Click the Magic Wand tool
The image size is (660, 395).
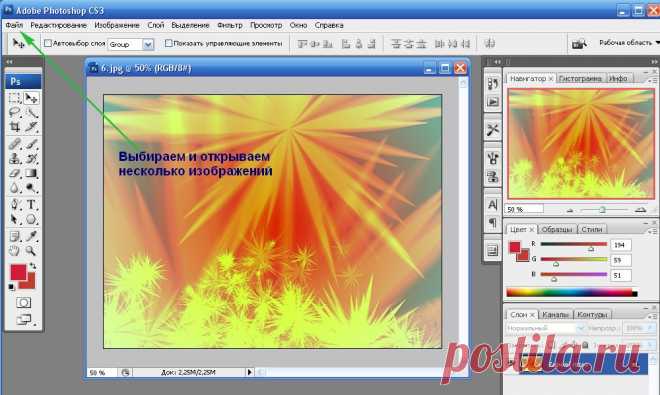tap(31, 112)
